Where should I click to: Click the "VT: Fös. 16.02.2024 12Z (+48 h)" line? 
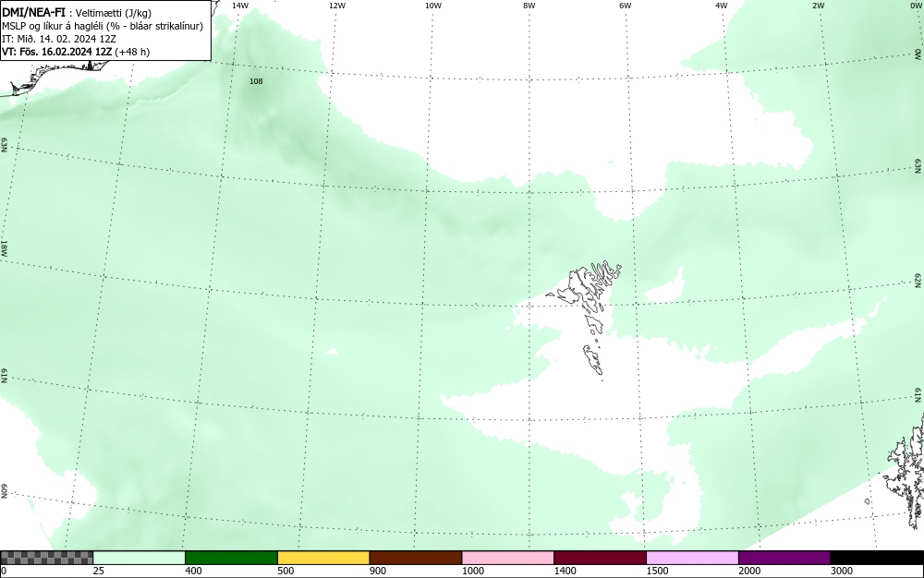[x=76, y=52]
